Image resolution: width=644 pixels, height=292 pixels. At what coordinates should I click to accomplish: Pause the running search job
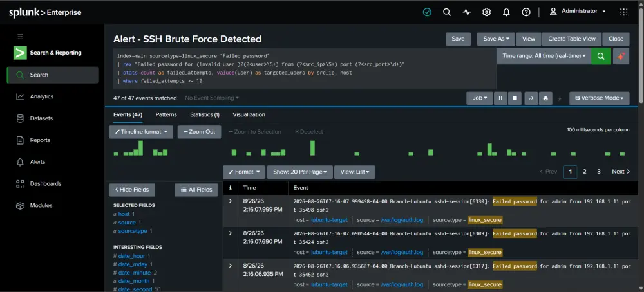[x=500, y=98]
